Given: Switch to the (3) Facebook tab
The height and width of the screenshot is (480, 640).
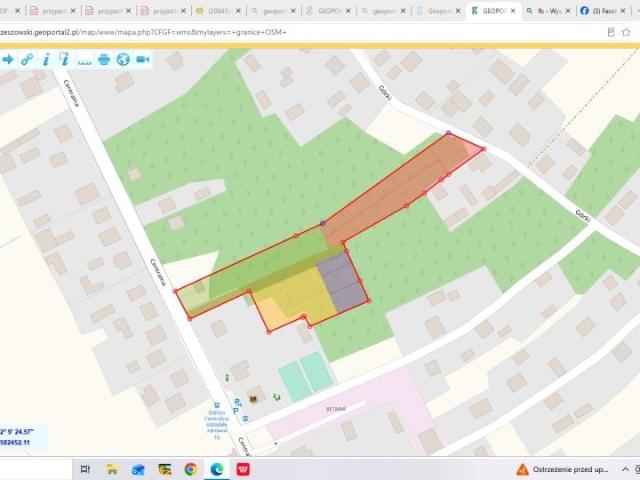Looking at the screenshot, I should pyautogui.click(x=602, y=11).
